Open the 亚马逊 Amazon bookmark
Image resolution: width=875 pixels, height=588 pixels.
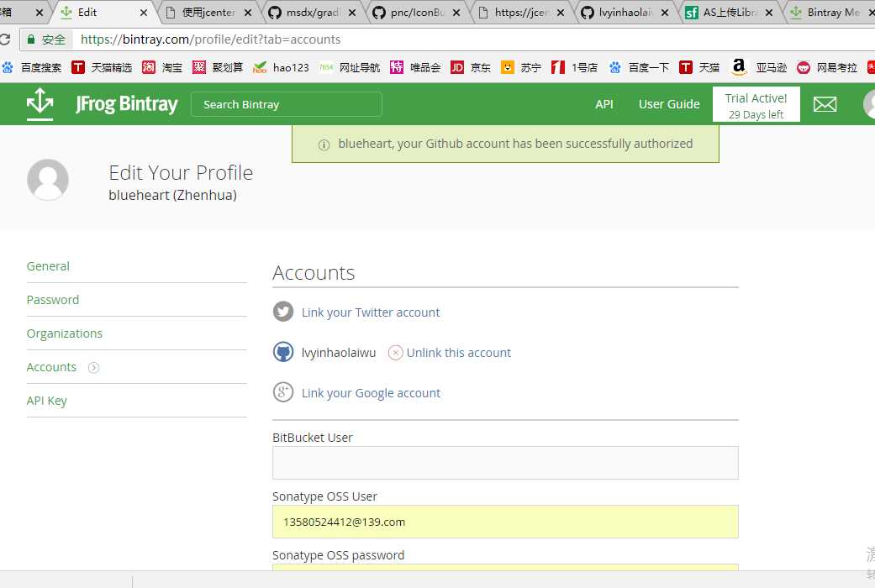(759, 67)
